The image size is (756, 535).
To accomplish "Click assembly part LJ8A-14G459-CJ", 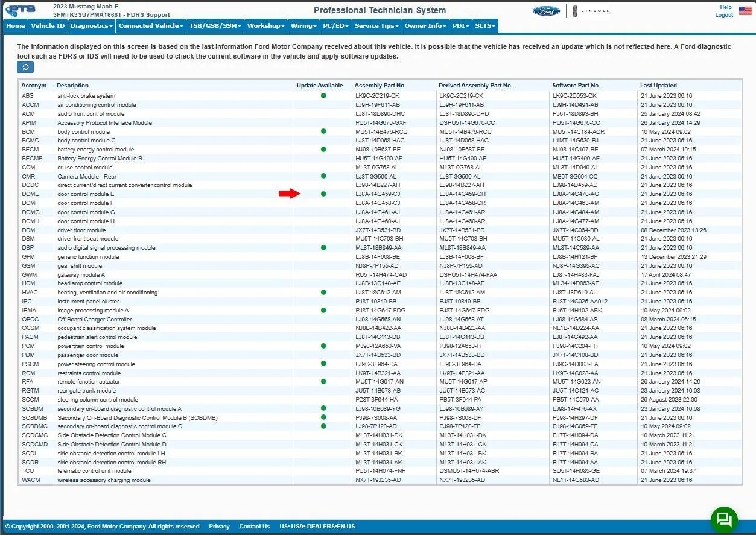I will point(378,194).
